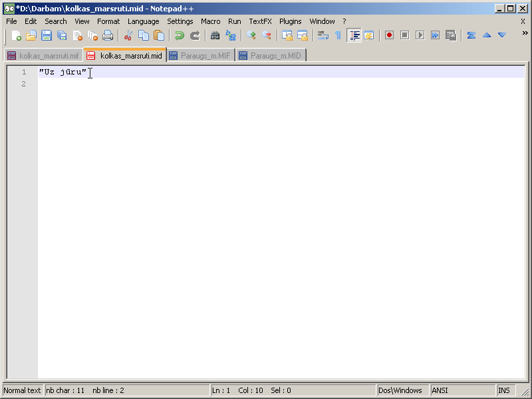The image size is (532, 399).
Task: Click the Open file folder icon
Action: pyautogui.click(x=31, y=35)
